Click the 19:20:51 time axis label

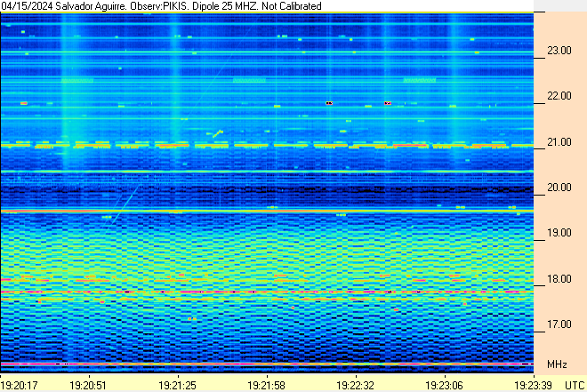[x=88, y=385]
